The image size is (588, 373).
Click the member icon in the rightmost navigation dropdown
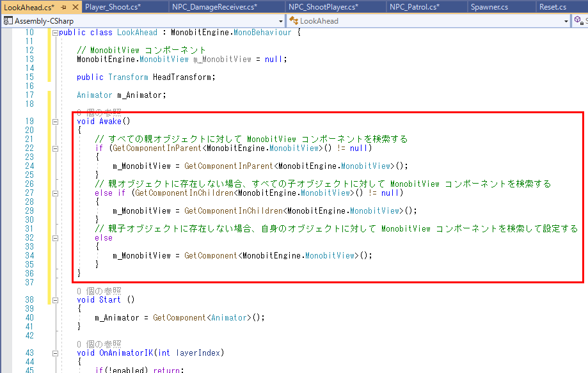click(578, 20)
